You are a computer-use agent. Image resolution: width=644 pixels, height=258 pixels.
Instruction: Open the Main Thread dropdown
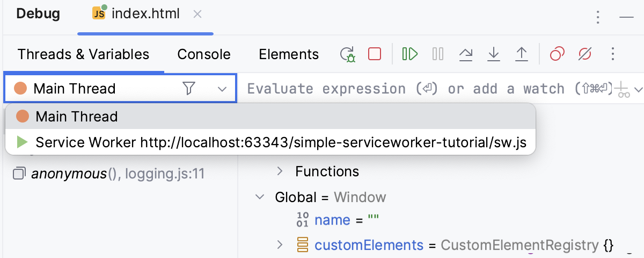click(222, 89)
